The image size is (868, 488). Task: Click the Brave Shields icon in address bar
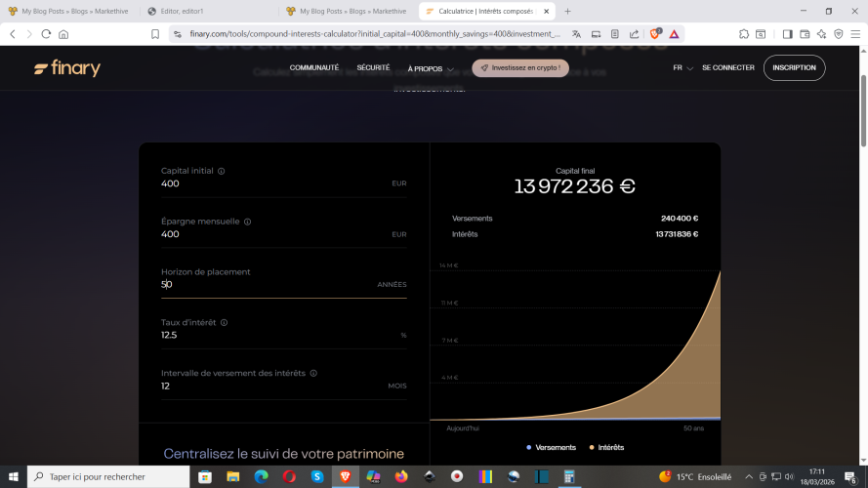pos(655,33)
